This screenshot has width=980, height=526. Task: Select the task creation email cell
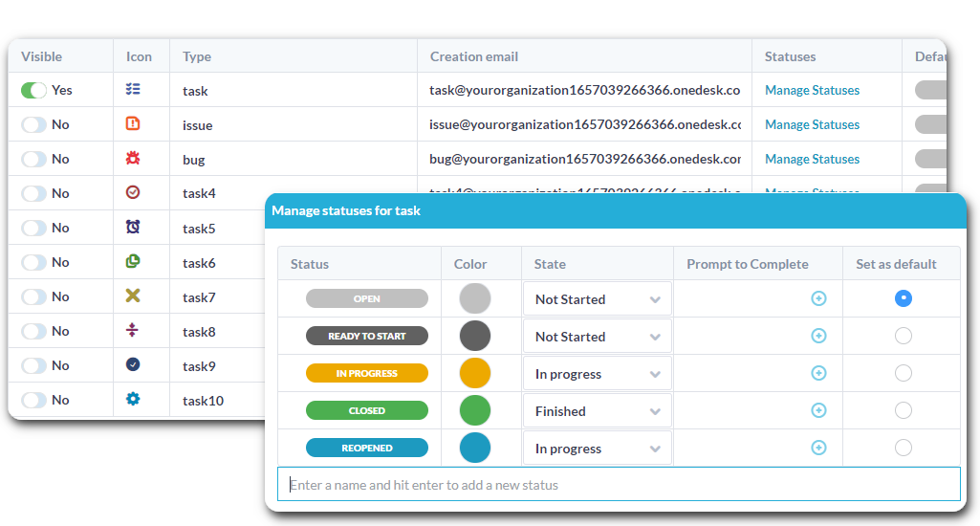[x=584, y=90]
